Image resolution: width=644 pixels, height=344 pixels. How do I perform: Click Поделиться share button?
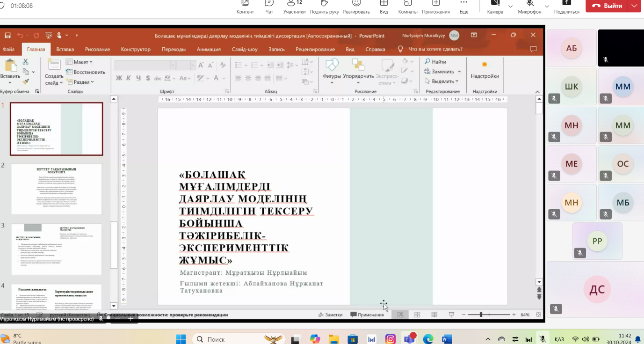coord(566,7)
